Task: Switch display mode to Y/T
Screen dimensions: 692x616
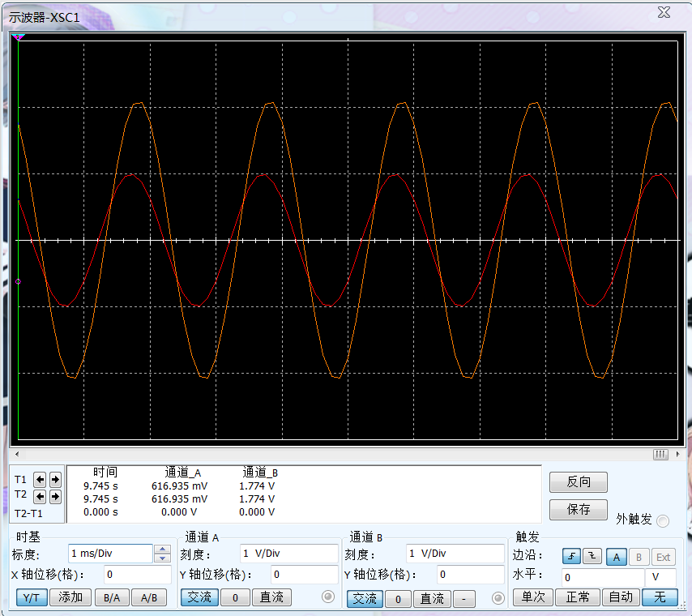Action: [31, 597]
